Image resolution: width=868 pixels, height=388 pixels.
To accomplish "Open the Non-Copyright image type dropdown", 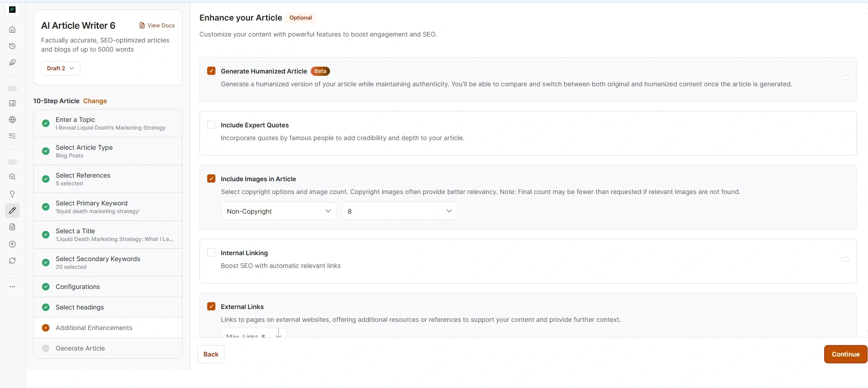I will point(278,211).
